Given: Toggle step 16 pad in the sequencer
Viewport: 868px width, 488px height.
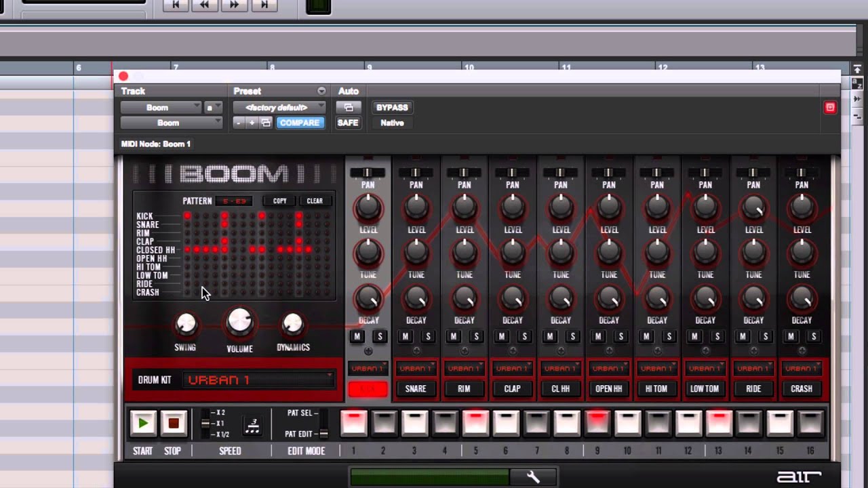Looking at the screenshot, I should point(810,423).
